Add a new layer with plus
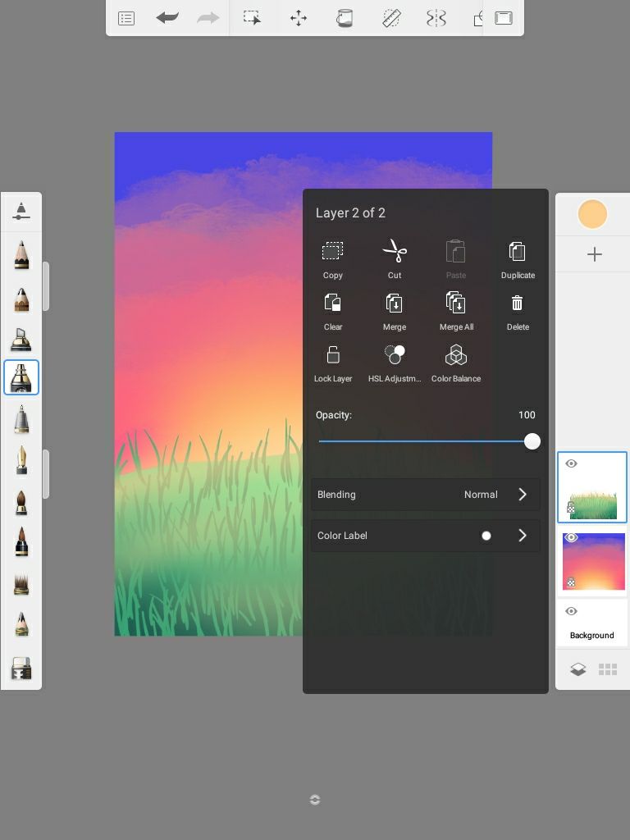 tap(594, 254)
